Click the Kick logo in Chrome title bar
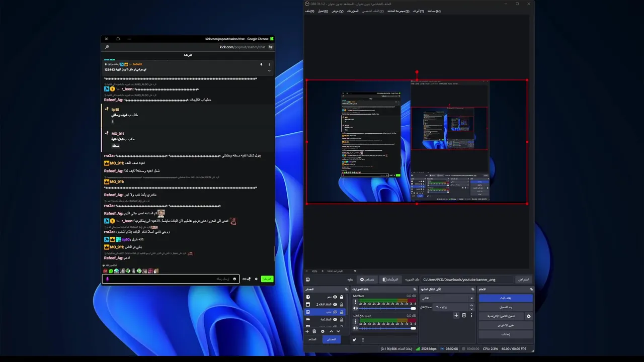The width and height of the screenshot is (644, 362). (x=272, y=39)
